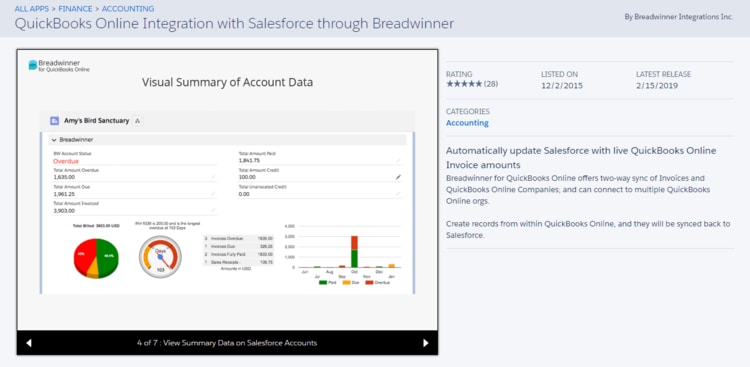Click the Invoices Overdue row in summary table
The image size is (750, 367).
pyautogui.click(x=239, y=238)
